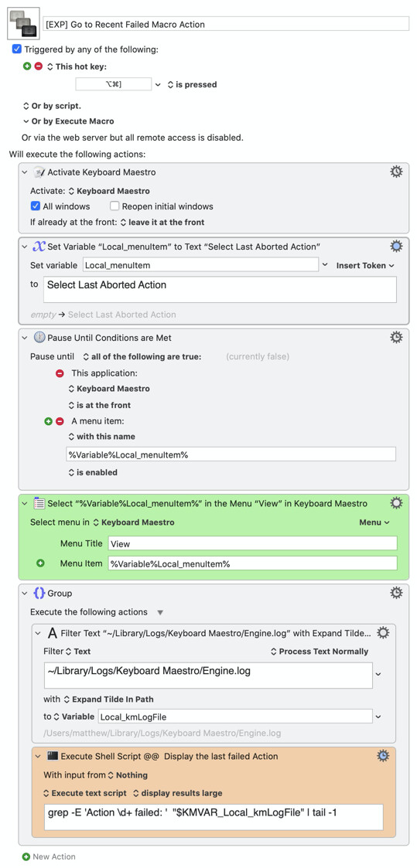This screenshot has height=868, width=417.
Task: Uncheck the All windows checkbox
Action: (36, 206)
